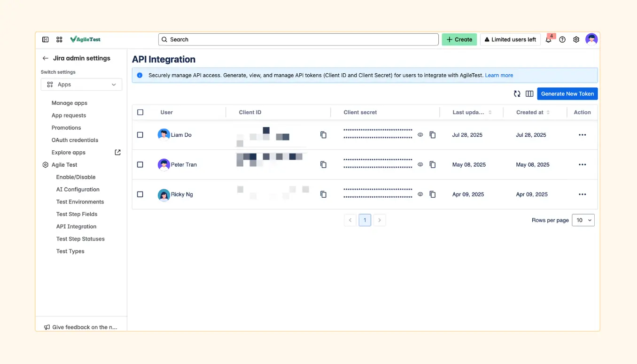Open OAuth credentials
Screen dimensions: 637x364
tap(75, 140)
